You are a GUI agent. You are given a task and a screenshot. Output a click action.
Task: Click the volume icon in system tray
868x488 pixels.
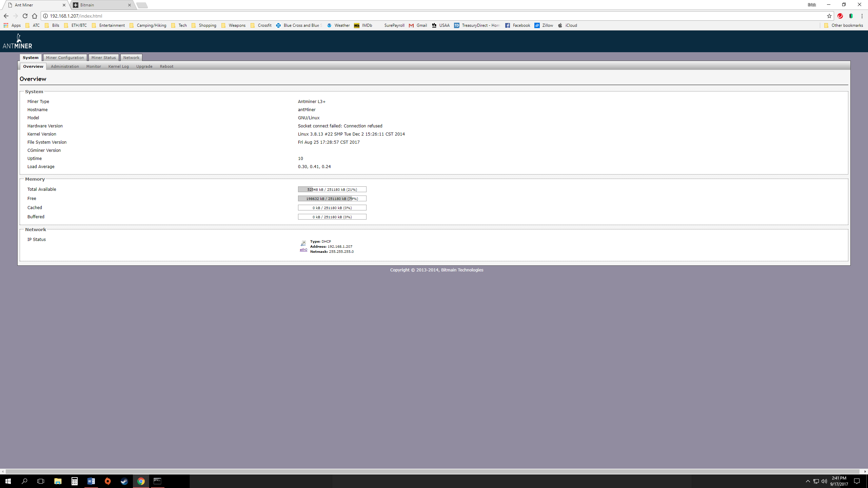(824, 481)
